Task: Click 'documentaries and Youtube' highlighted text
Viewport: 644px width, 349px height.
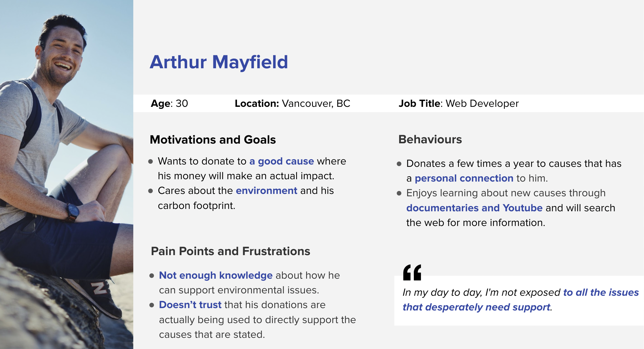Action: click(x=474, y=208)
